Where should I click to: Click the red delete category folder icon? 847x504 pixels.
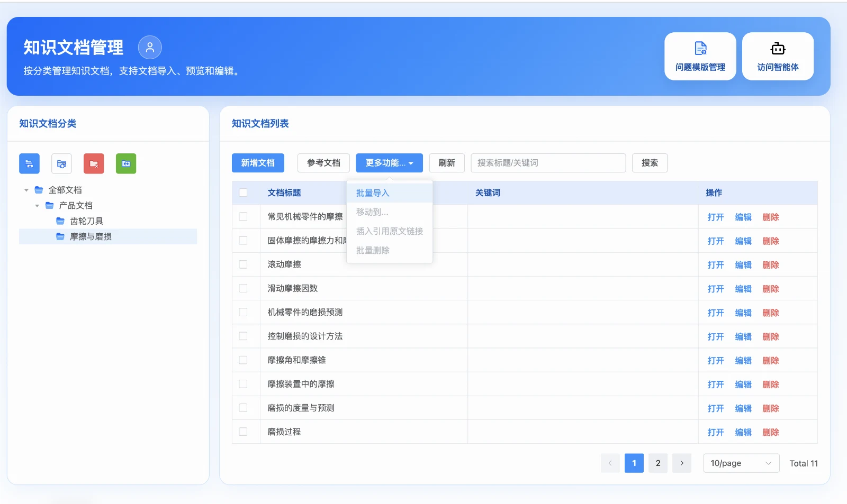[94, 163]
